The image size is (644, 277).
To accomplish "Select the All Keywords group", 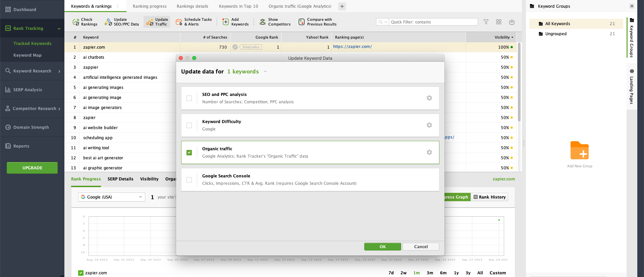I will coord(576,23).
